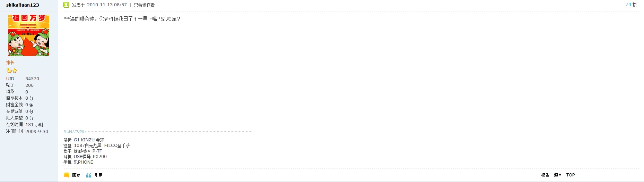This screenshot has width=644, height=182.
Task: Open the 祖国万岁 avatar image
Action: (29, 35)
